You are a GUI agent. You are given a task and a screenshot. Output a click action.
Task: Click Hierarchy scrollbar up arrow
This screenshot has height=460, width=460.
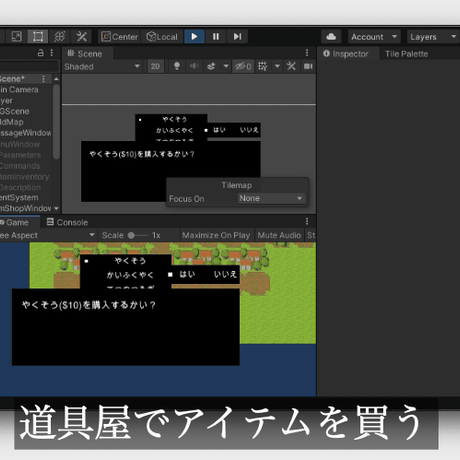coord(56,79)
